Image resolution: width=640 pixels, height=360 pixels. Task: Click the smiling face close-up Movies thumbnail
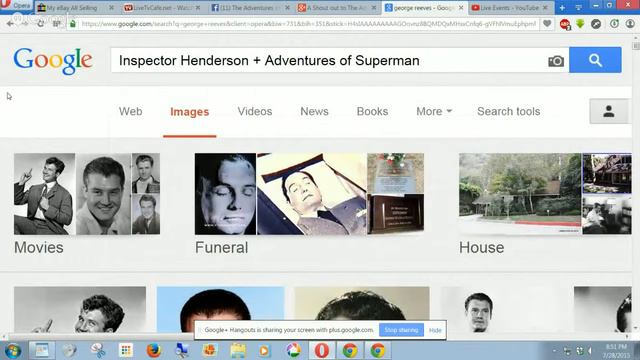coord(104,194)
